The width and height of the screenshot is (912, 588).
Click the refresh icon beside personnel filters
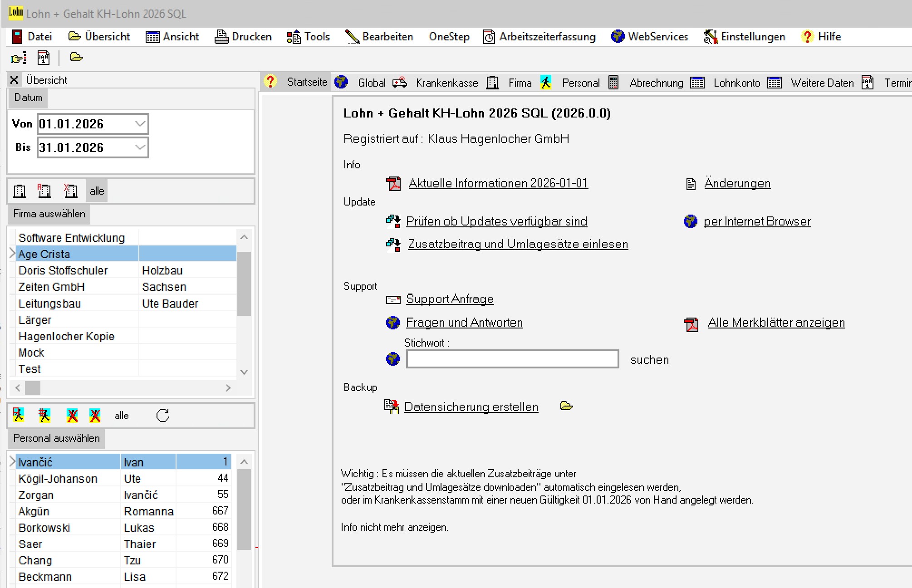point(162,416)
